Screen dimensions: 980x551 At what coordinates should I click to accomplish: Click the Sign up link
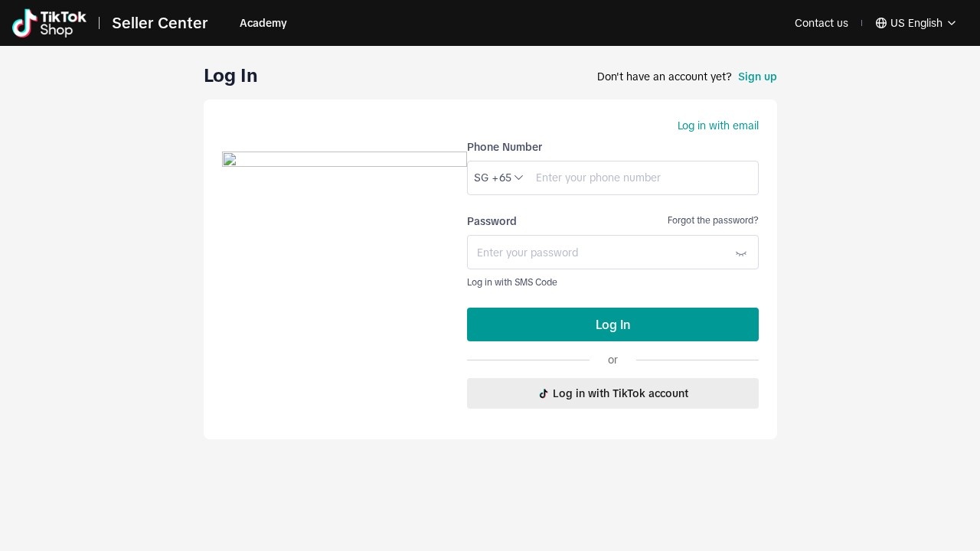click(x=757, y=77)
